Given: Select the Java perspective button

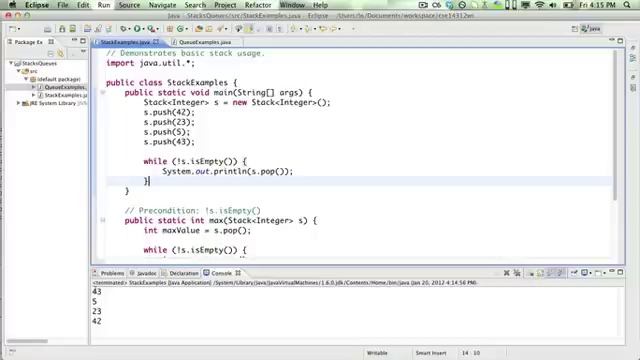Looking at the screenshot, I should tap(591, 29).
